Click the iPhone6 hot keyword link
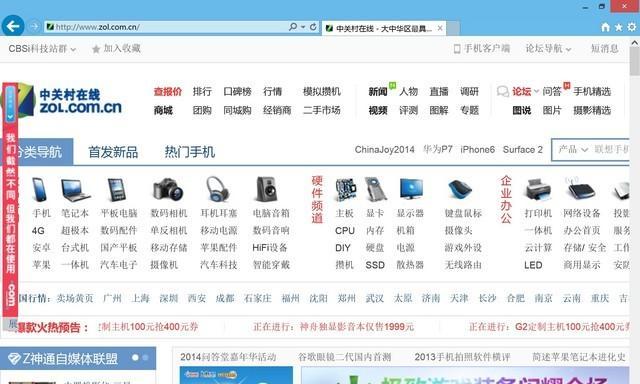This screenshot has height=384, width=640. tap(478, 150)
